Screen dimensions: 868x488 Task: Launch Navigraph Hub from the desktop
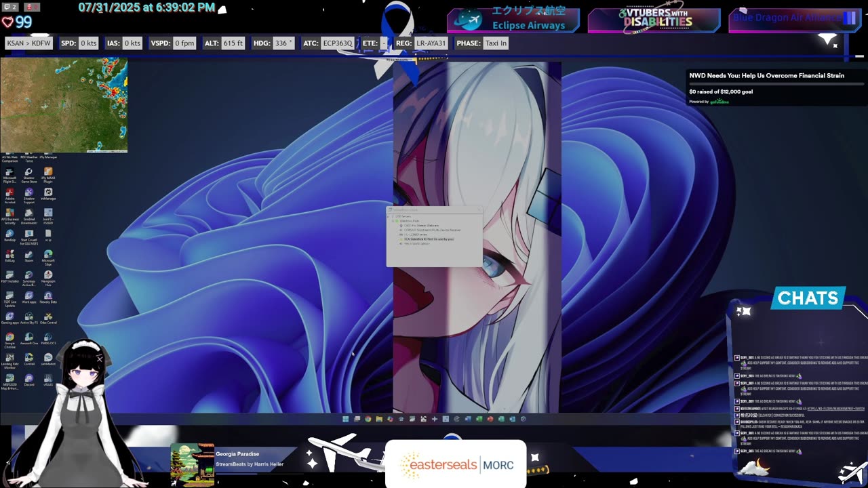(x=48, y=279)
